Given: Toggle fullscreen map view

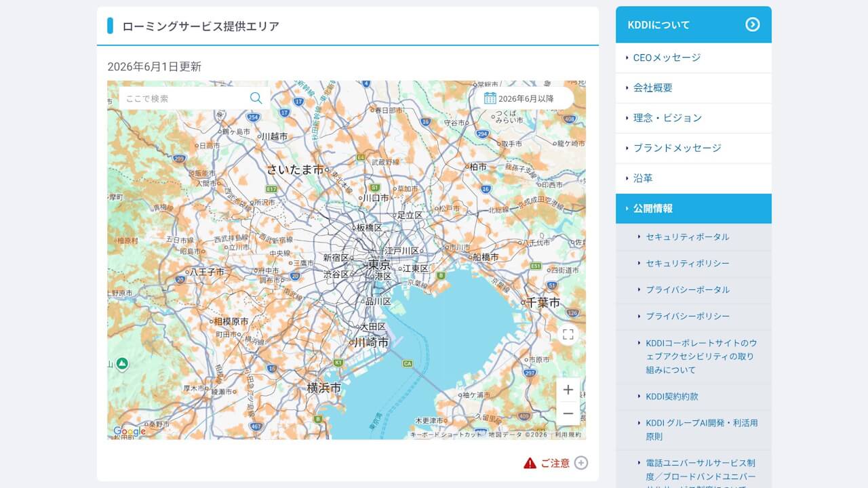Looking at the screenshot, I should [568, 334].
